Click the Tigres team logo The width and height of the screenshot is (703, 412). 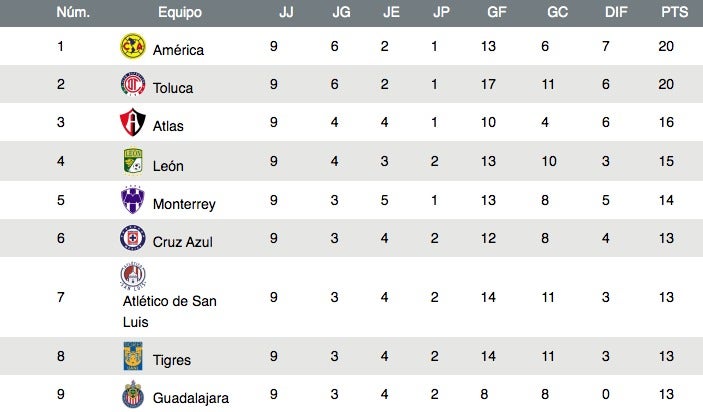point(133,357)
